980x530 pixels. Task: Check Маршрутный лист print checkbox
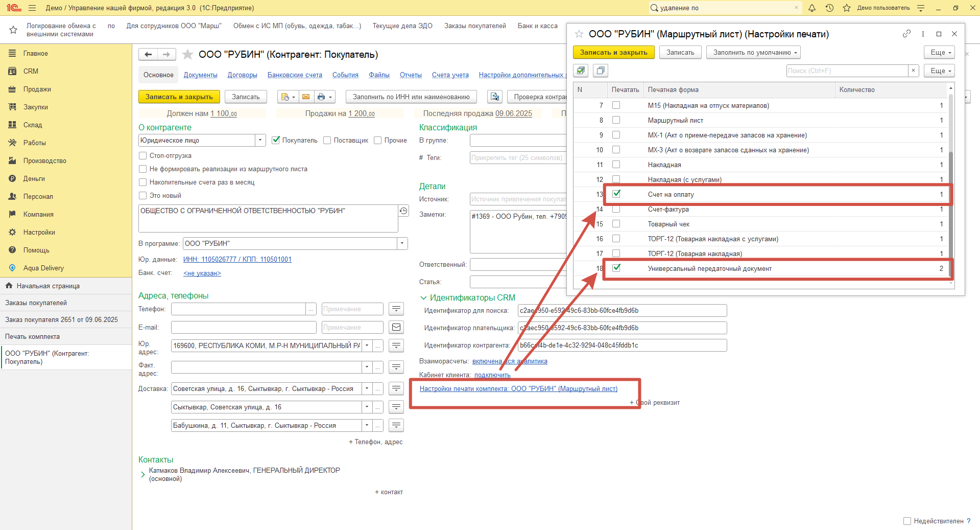tap(616, 120)
